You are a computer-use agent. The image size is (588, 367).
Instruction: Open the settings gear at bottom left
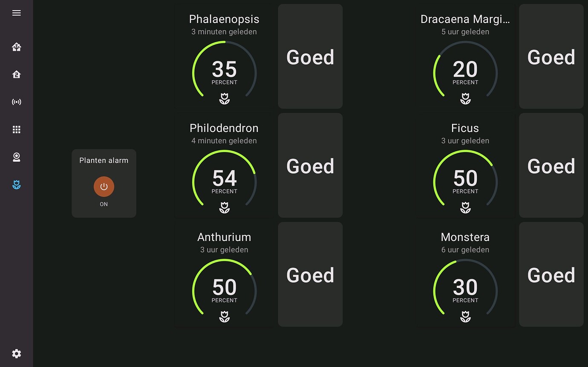tap(16, 353)
